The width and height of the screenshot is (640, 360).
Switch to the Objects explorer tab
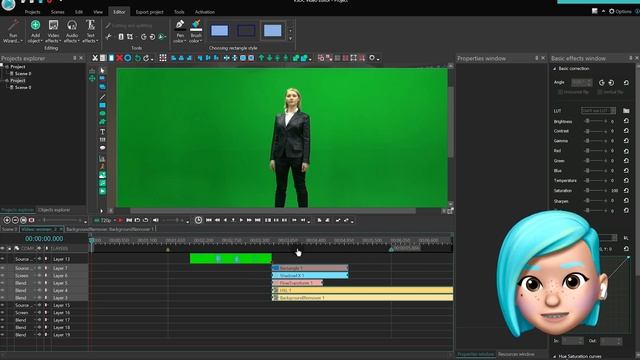click(54, 210)
